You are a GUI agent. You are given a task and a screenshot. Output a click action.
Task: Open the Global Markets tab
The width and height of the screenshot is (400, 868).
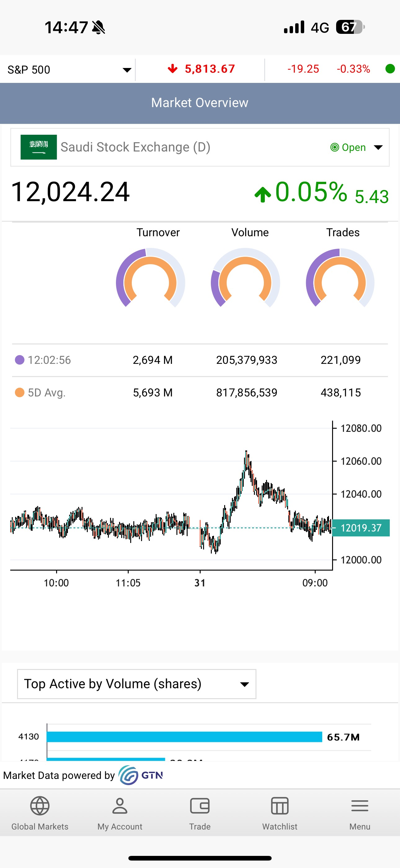click(x=40, y=813)
